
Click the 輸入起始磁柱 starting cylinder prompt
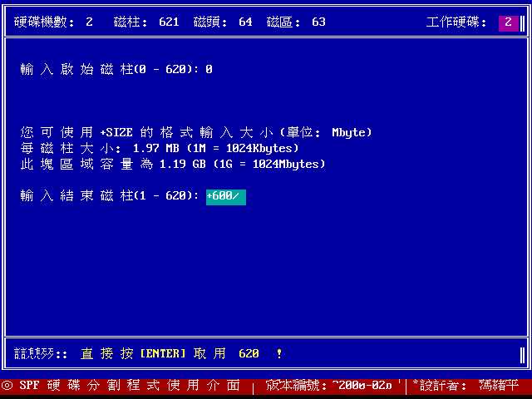click(108, 70)
